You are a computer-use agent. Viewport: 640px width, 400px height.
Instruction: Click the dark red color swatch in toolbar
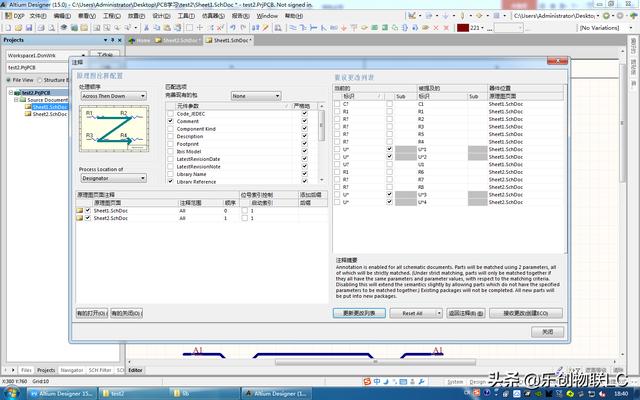462,28
